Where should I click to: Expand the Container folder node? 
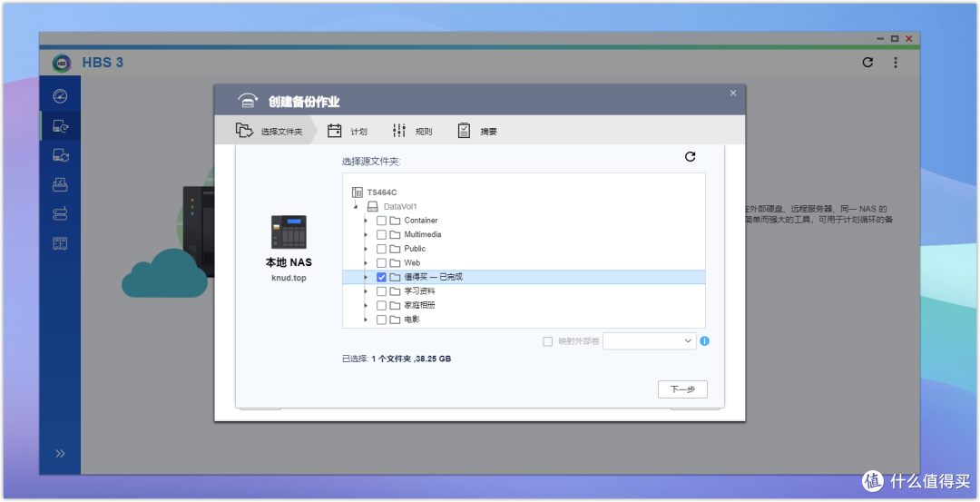[366, 220]
